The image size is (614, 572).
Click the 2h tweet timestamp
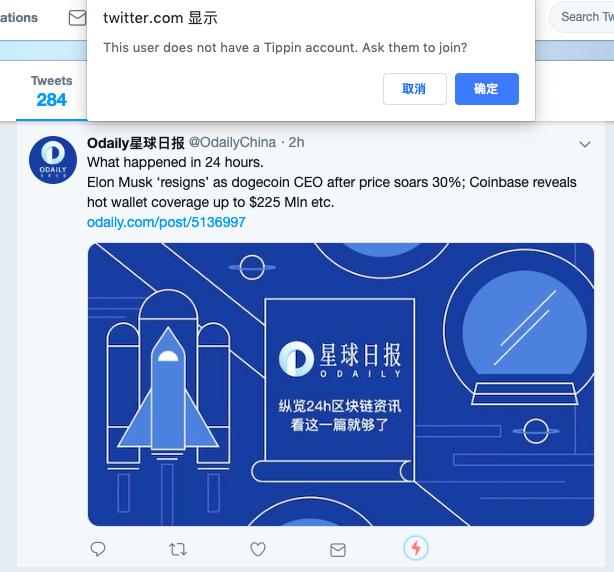(296, 142)
